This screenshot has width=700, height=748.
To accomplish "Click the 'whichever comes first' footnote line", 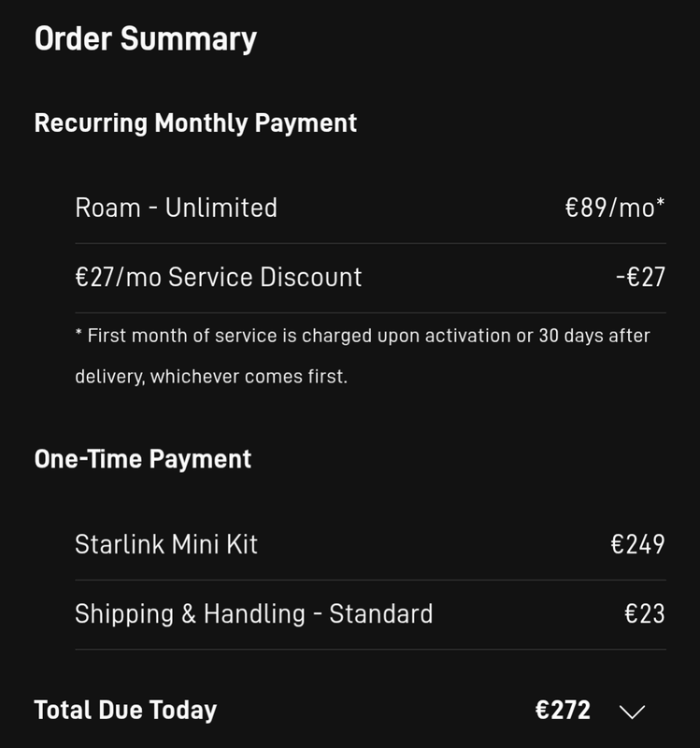I will (x=211, y=379).
